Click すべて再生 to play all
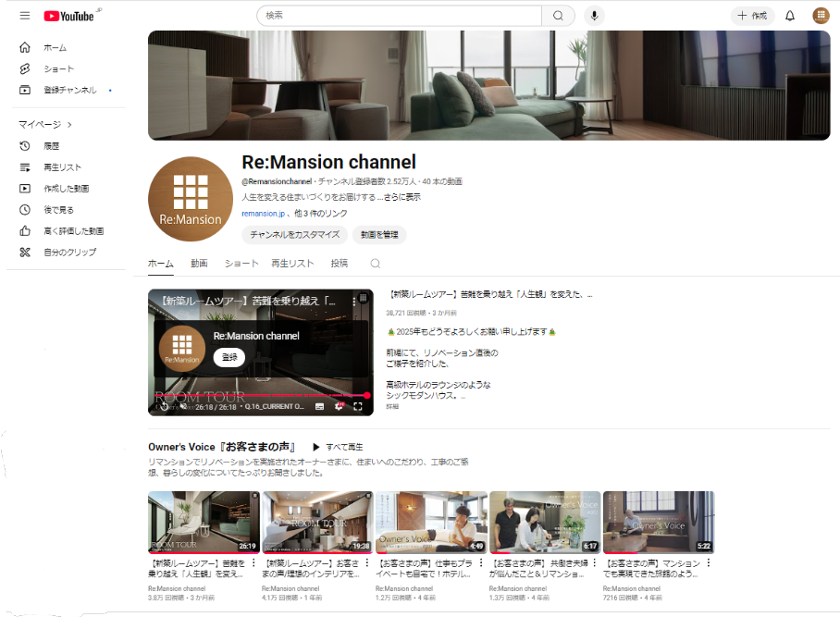Image resolution: width=840 pixels, height=617 pixels. pos(338,447)
